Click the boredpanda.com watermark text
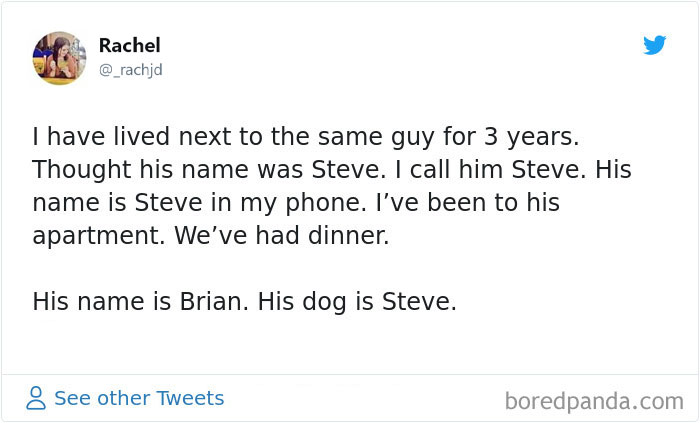Viewport: 700px width, 423px height. (x=594, y=402)
